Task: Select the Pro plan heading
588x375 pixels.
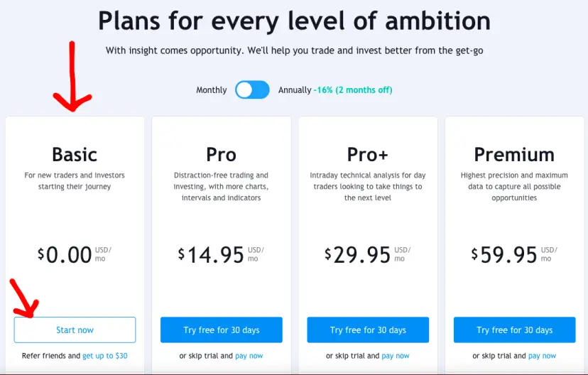Action: coord(222,155)
